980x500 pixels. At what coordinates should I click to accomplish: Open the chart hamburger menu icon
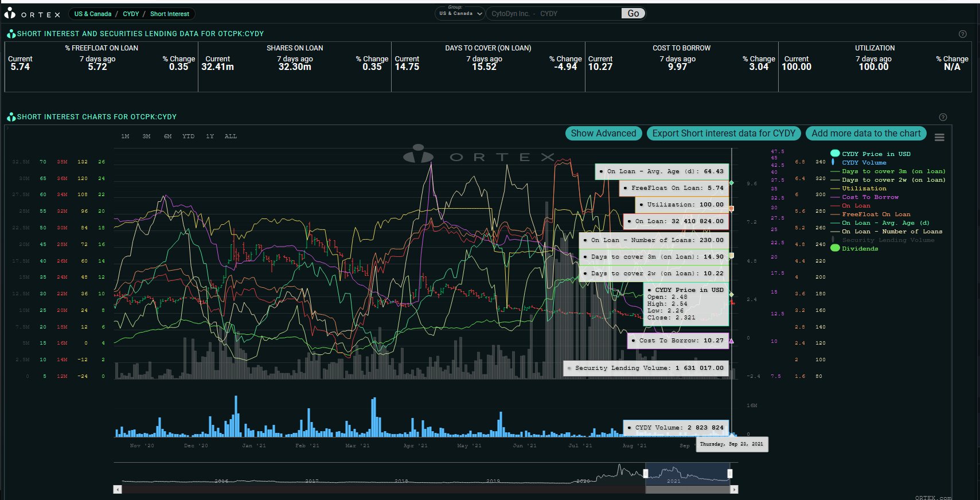click(x=939, y=137)
